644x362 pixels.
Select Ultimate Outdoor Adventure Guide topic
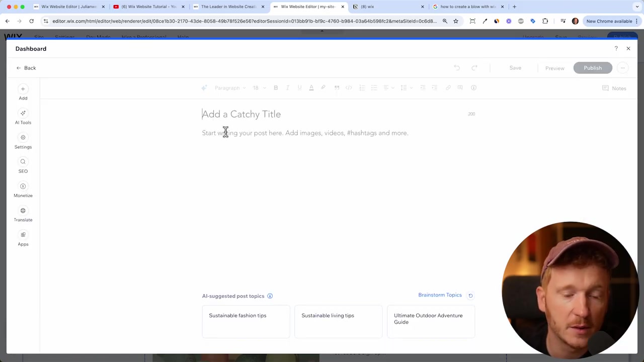(x=431, y=321)
